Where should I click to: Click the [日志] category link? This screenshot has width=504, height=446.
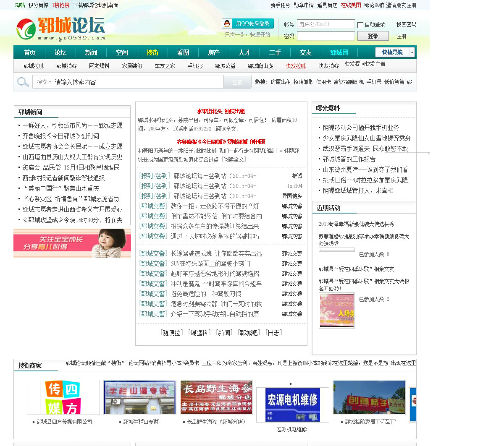click(x=274, y=333)
